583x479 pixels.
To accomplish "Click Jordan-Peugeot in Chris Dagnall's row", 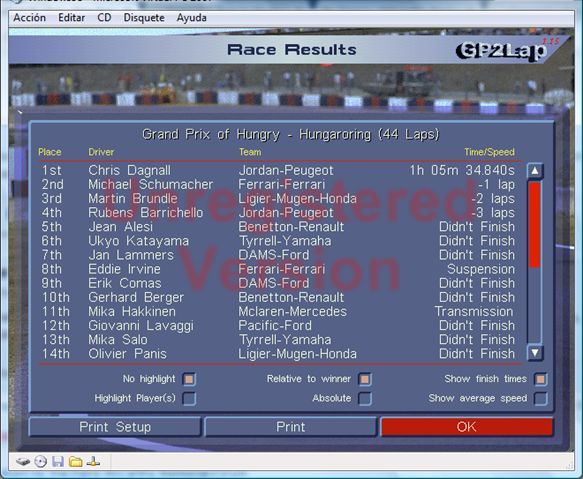I will click(286, 170).
